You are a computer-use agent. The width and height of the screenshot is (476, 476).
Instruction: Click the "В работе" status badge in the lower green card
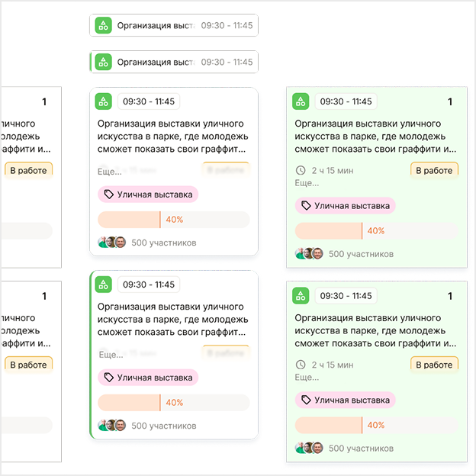[434, 365]
